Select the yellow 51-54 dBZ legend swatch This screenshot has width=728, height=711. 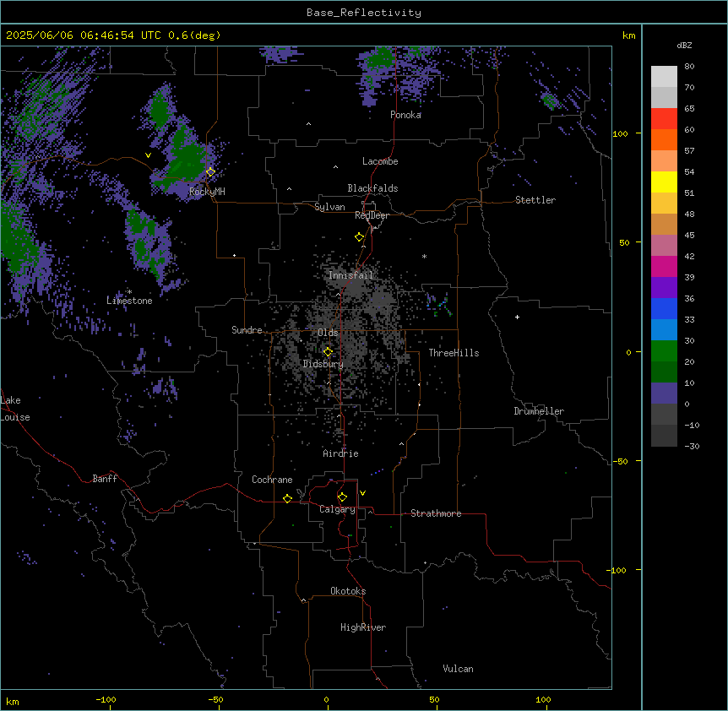coord(664,182)
